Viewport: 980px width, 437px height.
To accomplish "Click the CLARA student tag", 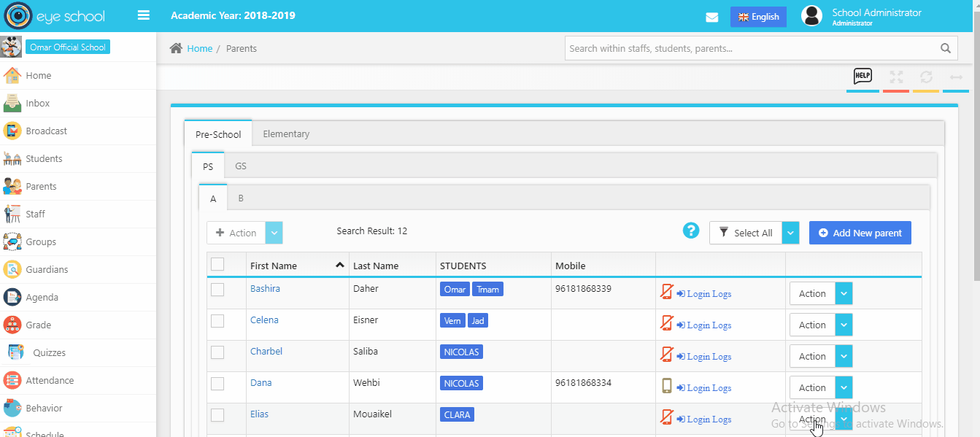I will coord(457,414).
